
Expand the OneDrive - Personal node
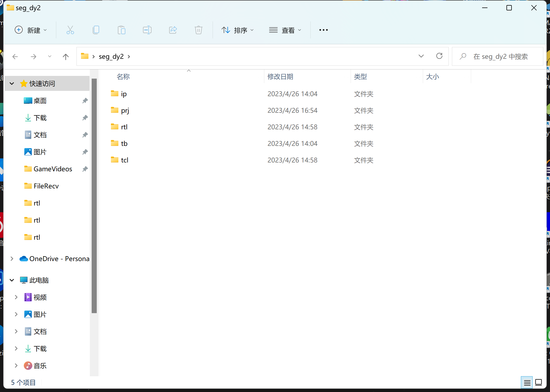pyautogui.click(x=12, y=259)
